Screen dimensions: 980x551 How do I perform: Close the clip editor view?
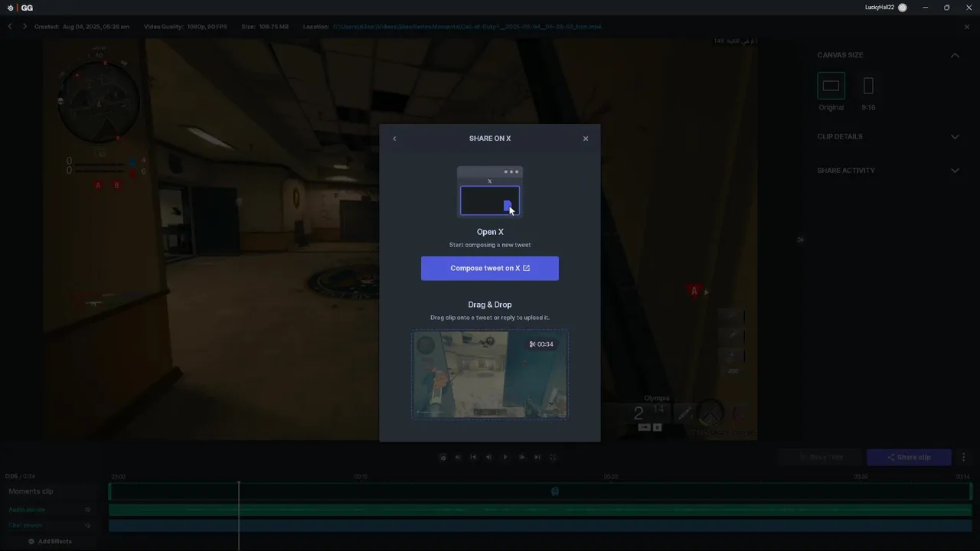click(x=967, y=27)
